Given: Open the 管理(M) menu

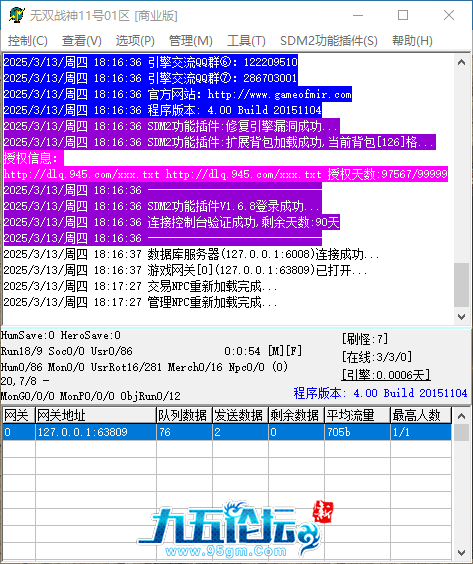Looking at the screenshot, I should tap(191, 41).
